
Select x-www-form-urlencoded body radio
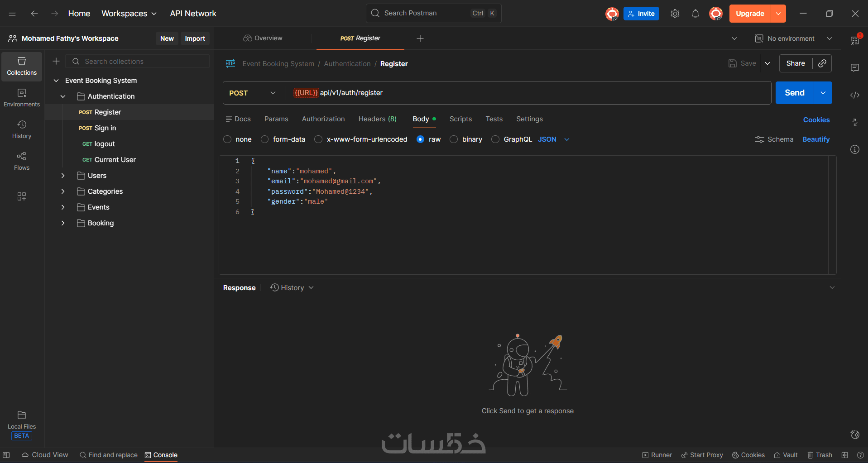point(319,139)
